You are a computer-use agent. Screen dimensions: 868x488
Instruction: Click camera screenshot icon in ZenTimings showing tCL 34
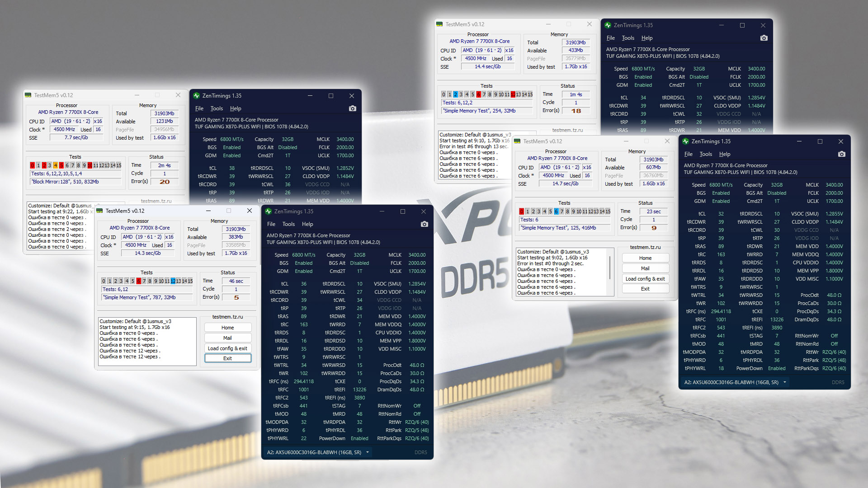point(764,38)
